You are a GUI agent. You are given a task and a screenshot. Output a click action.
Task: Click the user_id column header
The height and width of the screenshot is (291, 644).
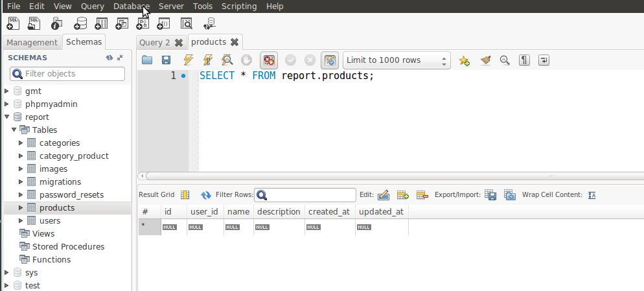pyautogui.click(x=204, y=212)
